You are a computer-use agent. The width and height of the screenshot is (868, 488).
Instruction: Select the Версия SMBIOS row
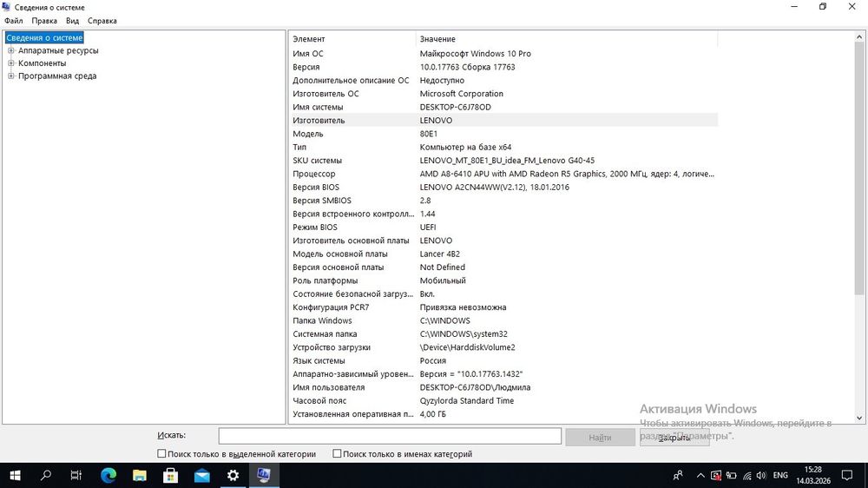503,201
